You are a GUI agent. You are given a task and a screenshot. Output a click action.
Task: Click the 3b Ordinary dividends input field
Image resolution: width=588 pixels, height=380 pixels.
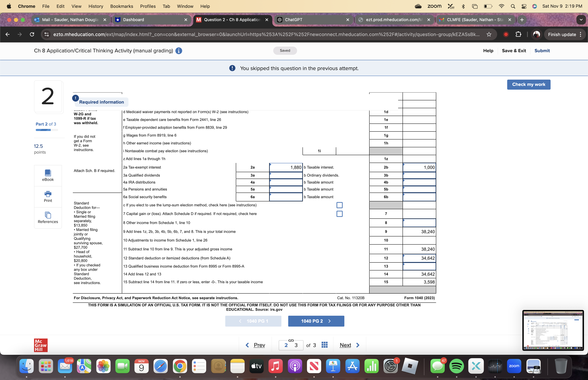click(419, 175)
